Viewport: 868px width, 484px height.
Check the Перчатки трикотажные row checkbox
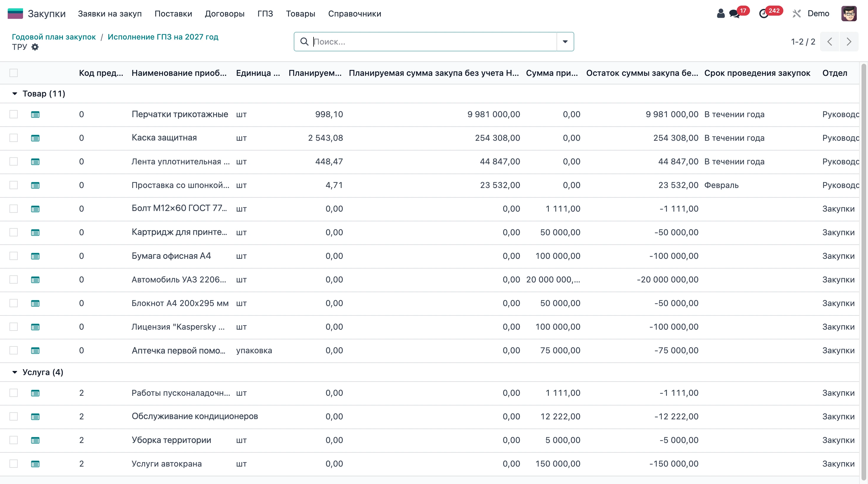[14, 114]
